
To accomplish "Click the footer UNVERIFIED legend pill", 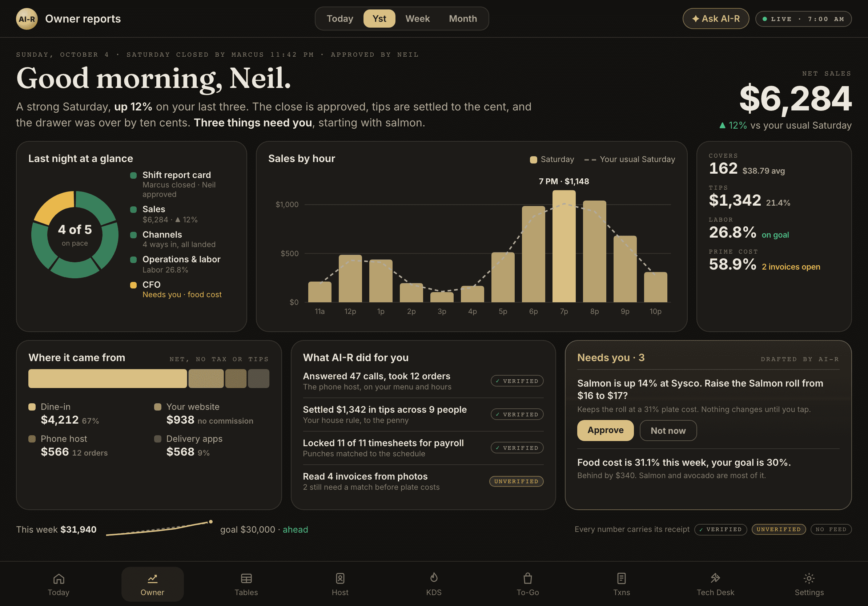I will tap(779, 529).
